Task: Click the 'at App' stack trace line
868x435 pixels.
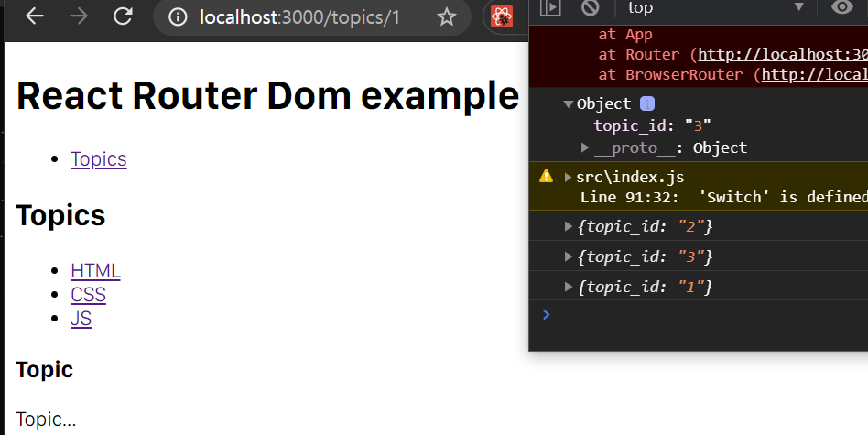Action: click(x=625, y=34)
